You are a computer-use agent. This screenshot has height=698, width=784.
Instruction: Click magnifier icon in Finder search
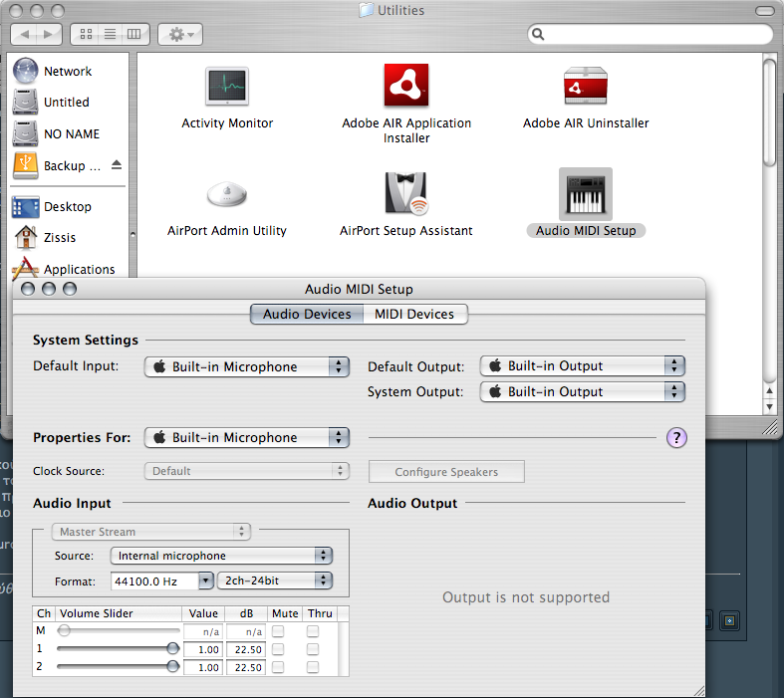point(538,34)
